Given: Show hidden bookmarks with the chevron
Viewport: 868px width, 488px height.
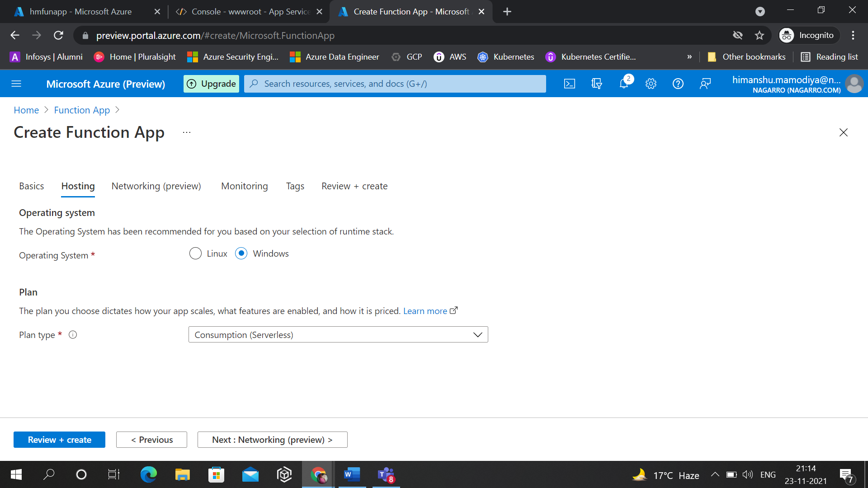Looking at the screenshot, I should [689, 57].
